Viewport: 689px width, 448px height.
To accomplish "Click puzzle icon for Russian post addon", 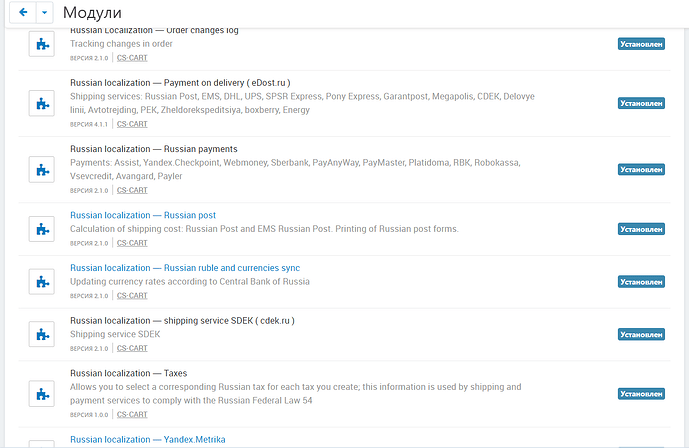I will pyautogui.click(x=42, y=229).
